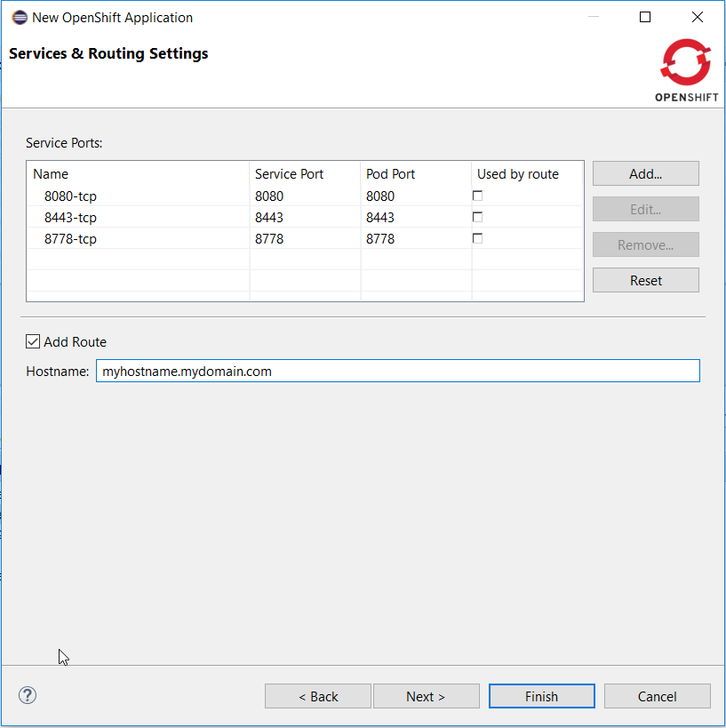Viewport: 726px width, 728px height.
Task: Select the 8080-tcp service port row
Action: click(70, 196)
